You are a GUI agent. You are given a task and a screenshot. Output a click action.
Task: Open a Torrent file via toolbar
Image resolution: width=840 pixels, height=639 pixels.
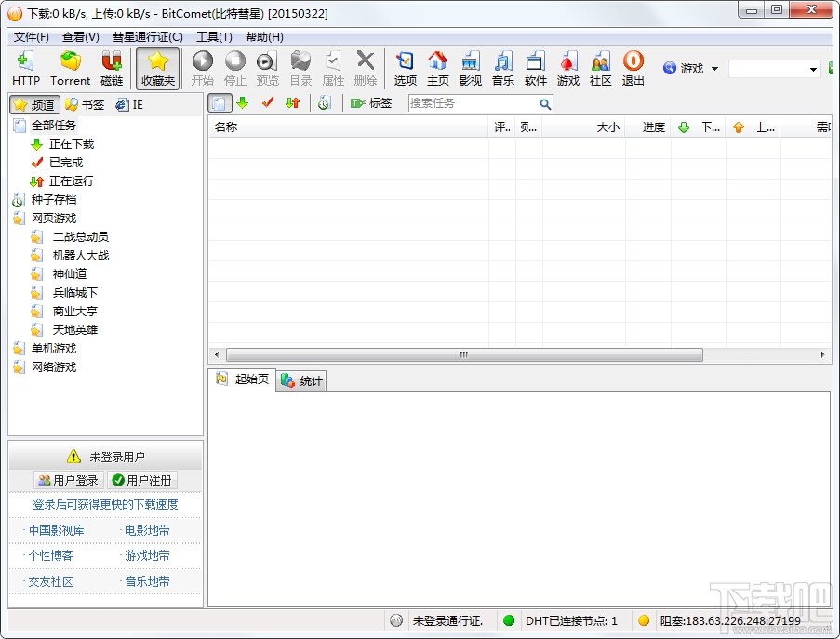tap(70, 69)
